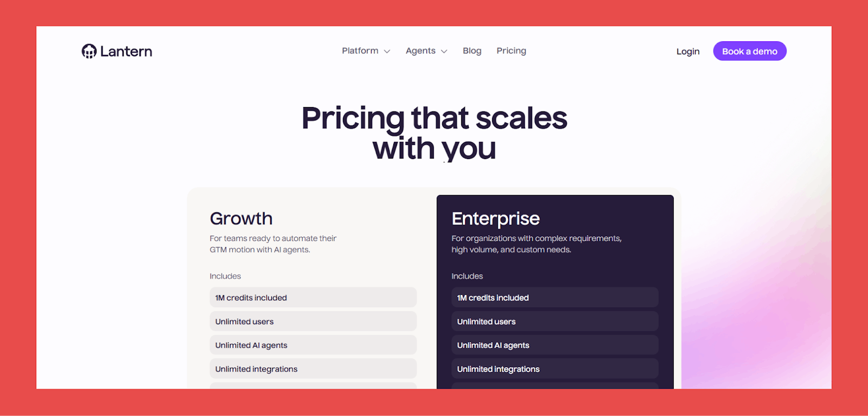
Task: Click the Lantern wordmark text
Action: [x=126, y=52]
